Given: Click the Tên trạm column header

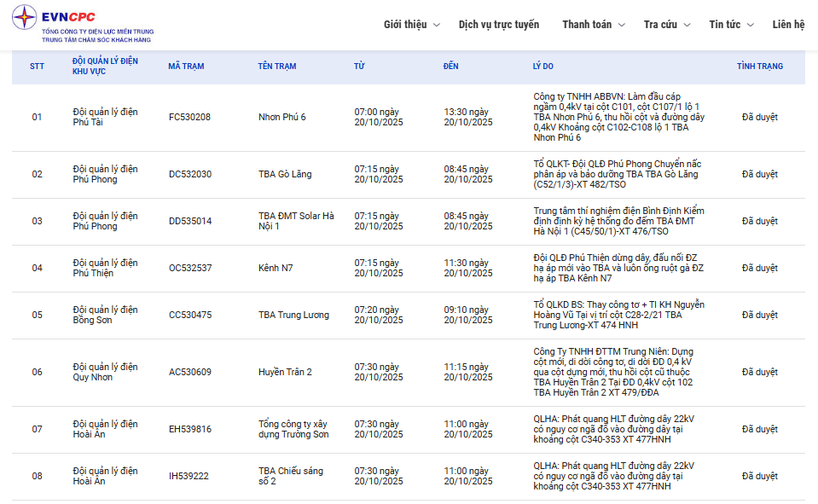Looking at the screenshot, I should point(277,67).
